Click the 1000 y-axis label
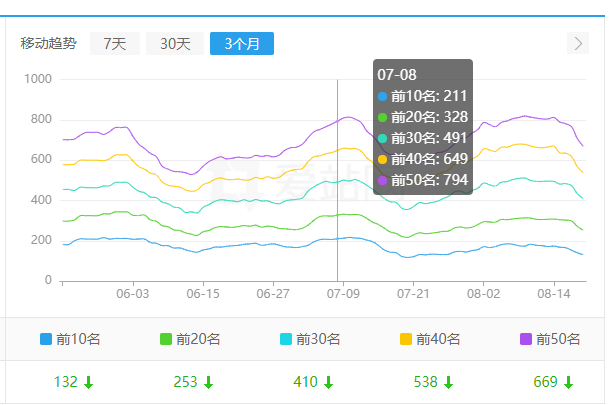Screen dimensions: 610x405 click(x=38, y=79)
